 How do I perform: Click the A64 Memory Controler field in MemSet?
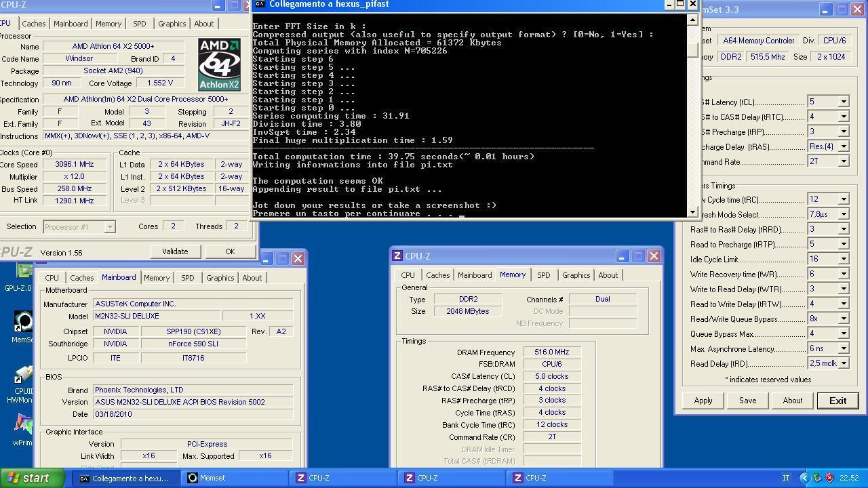click(x=758, y=41)
